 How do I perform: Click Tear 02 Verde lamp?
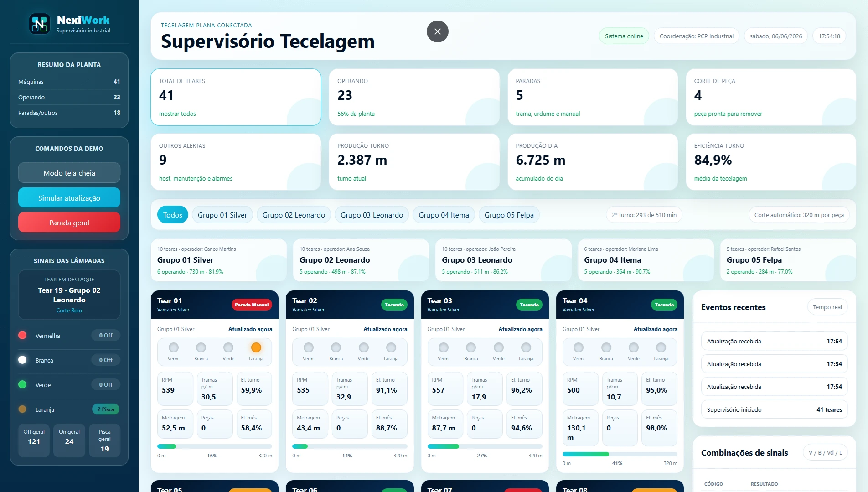pos(364,347)
